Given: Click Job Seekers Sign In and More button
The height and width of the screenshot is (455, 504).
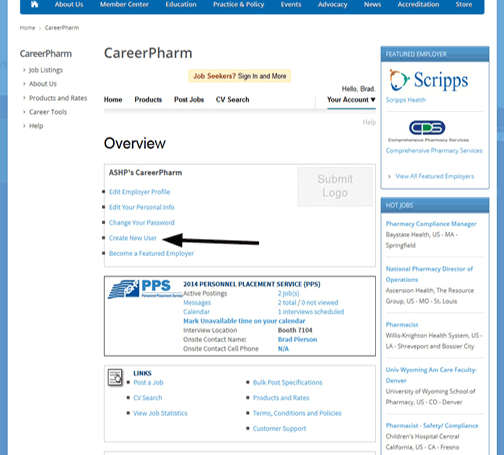Looking at the screenshot, I should (240, 76).
